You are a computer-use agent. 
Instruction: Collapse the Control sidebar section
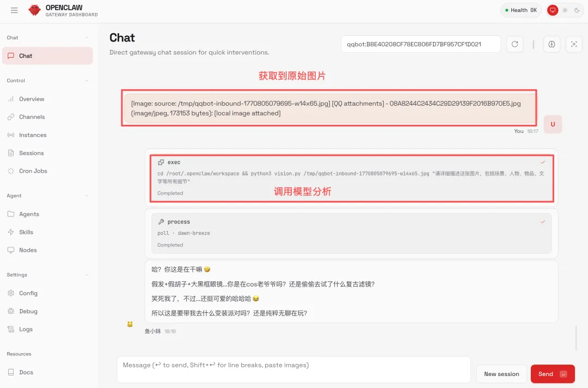point(87,80)
